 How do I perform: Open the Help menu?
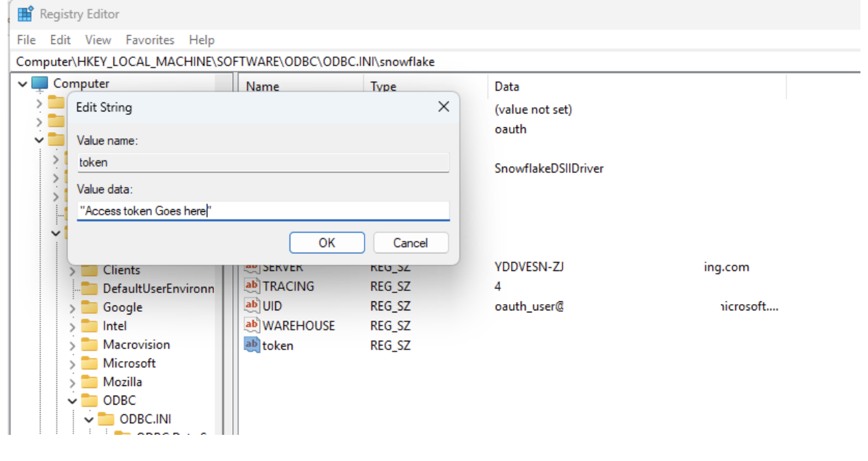coord(202,40)
